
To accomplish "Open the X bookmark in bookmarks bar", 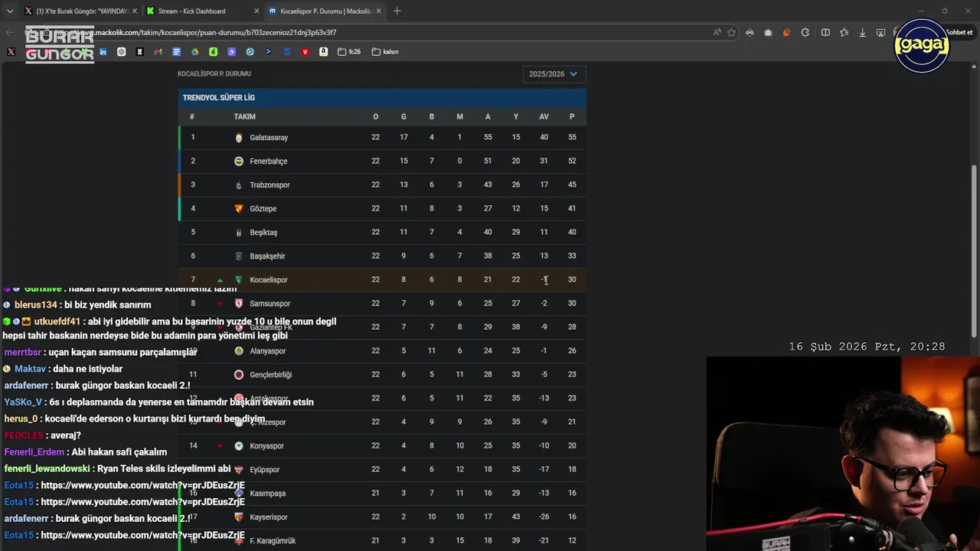I will point(11,52).
